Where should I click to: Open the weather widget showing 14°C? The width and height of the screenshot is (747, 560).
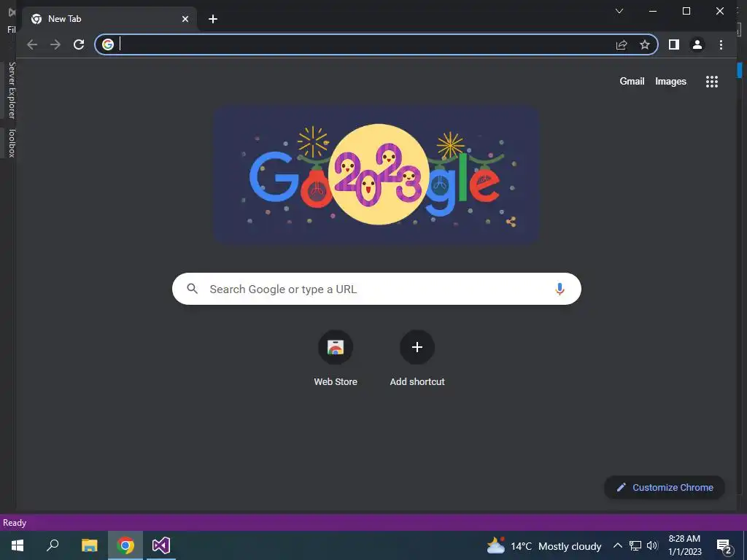543,545
